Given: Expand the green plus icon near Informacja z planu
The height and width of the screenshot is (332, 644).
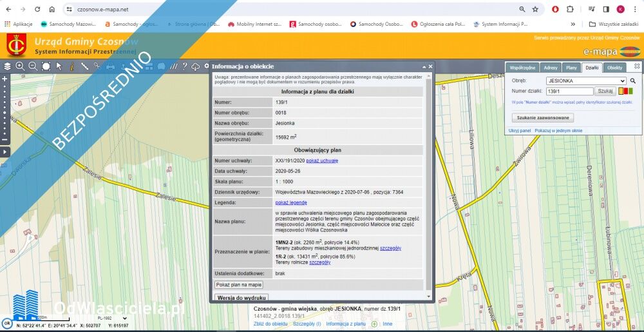Looking at the screenshot, I should [374, 324].
